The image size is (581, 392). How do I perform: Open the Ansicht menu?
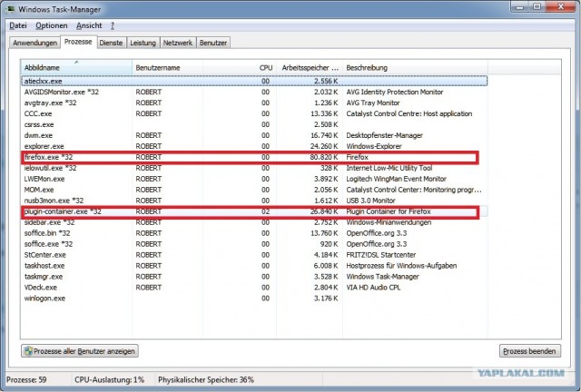[89, 25]
